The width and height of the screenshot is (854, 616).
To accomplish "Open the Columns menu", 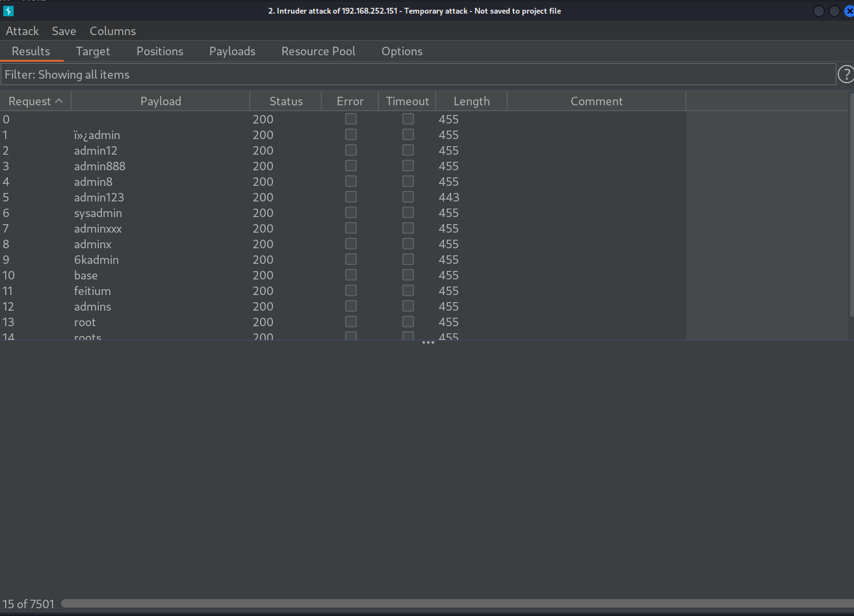I will [x=113, y=31].
